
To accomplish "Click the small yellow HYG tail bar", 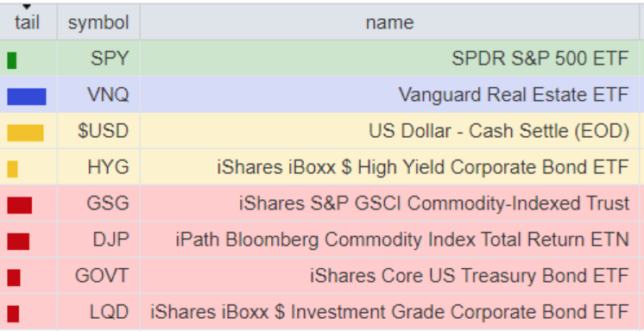I will tap(12, 169).
